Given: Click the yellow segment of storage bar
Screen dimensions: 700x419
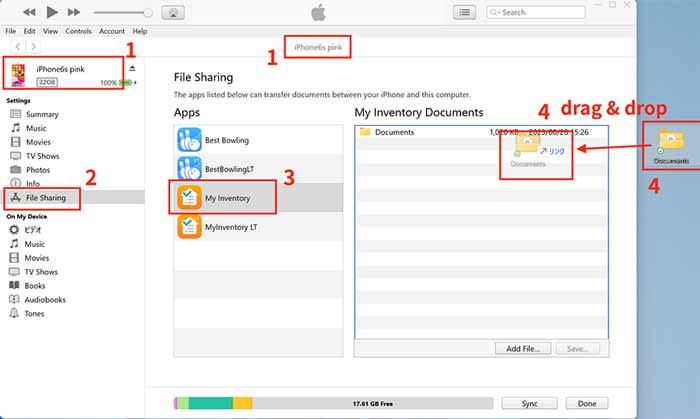Looking at the screenshot, I should tap(242, 403).
